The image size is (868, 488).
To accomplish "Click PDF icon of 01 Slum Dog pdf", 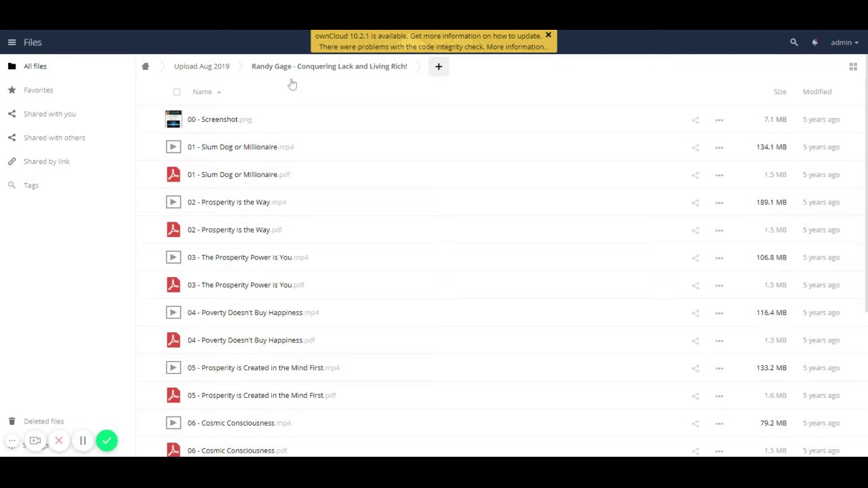I will (x=174, y=174).
